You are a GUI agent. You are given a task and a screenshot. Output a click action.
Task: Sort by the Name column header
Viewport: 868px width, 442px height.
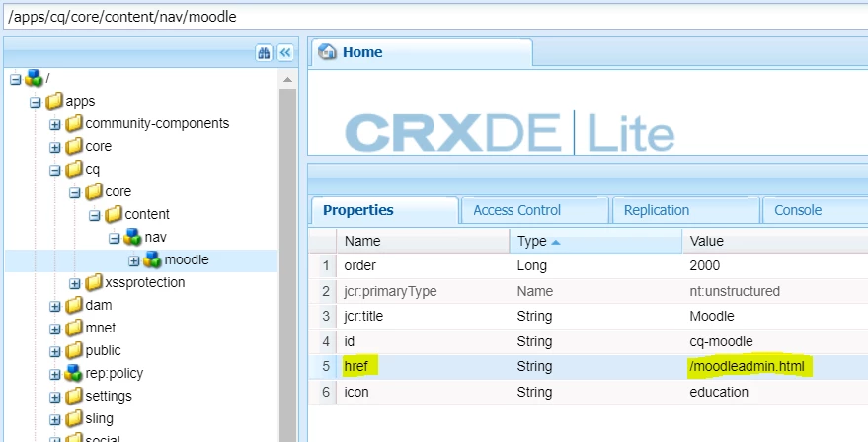(x=423, y=241)
